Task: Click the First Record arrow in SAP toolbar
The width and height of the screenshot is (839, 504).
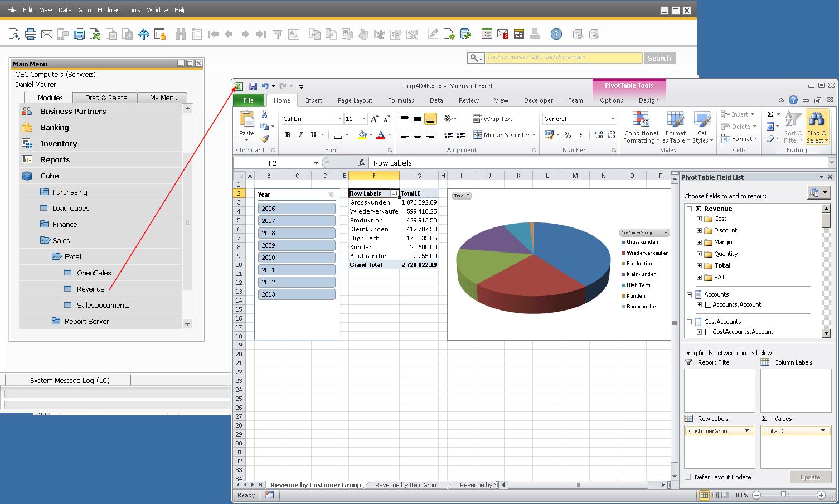Action: pyautogui.click(x=213, y=35)
